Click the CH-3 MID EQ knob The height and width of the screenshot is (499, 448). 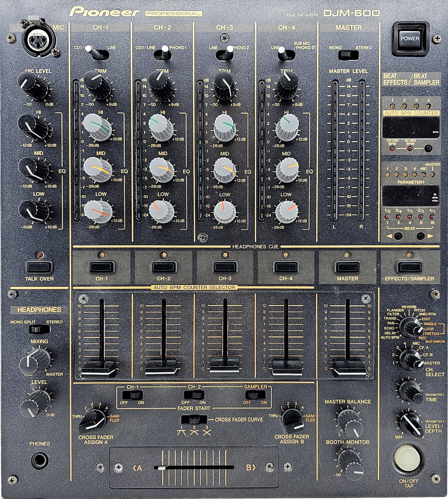pos(225,170)
